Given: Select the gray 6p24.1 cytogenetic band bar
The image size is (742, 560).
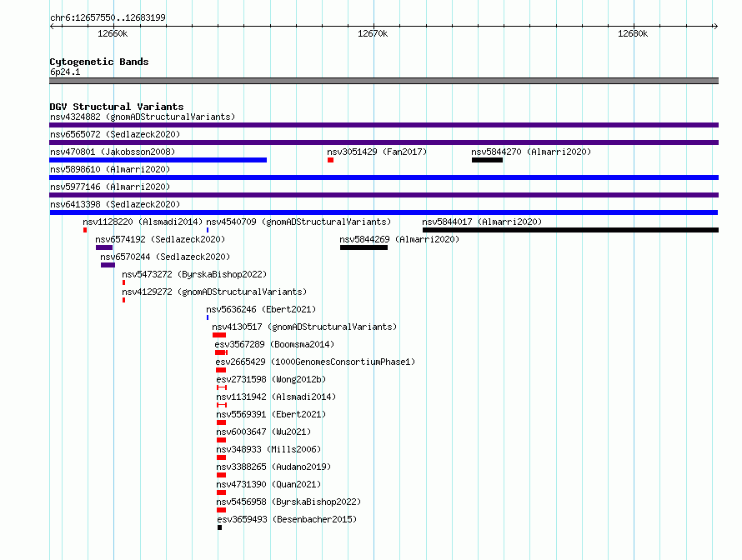Looking at the screenshot, I should point(384,81).
